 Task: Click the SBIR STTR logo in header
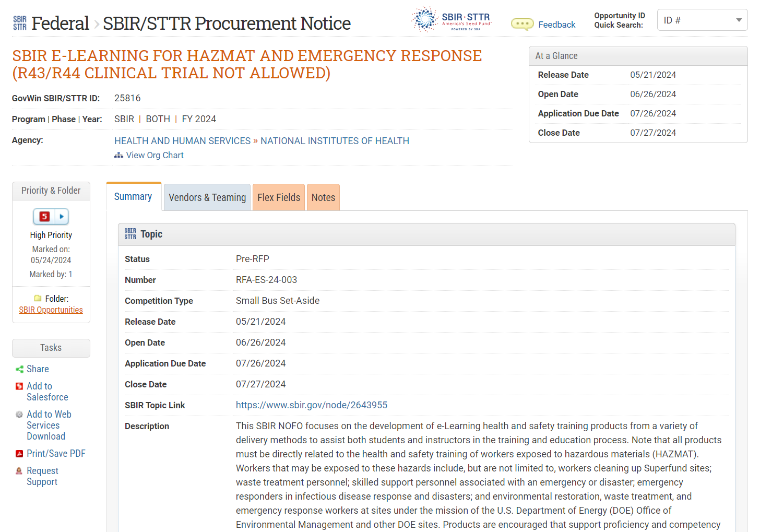coord(20,23)
